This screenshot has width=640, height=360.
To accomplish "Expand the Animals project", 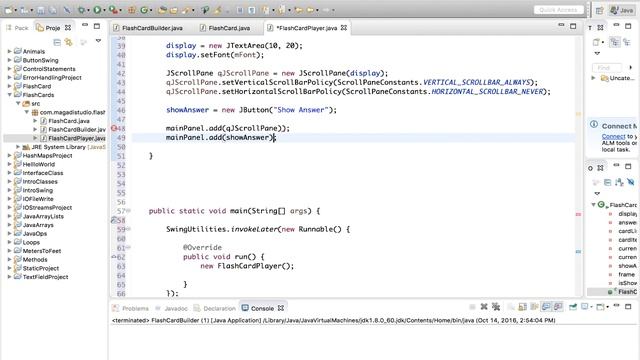I will [x=9, y=51].
